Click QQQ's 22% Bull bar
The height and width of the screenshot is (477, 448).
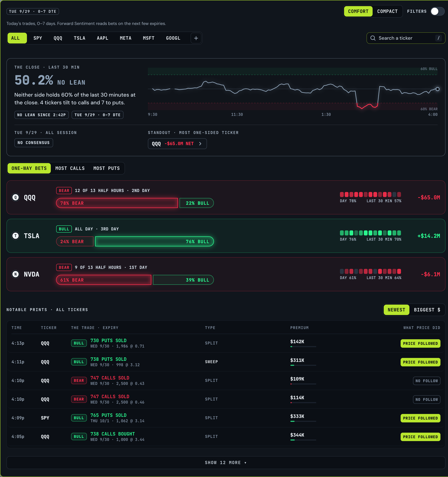(x=196, y=203)
